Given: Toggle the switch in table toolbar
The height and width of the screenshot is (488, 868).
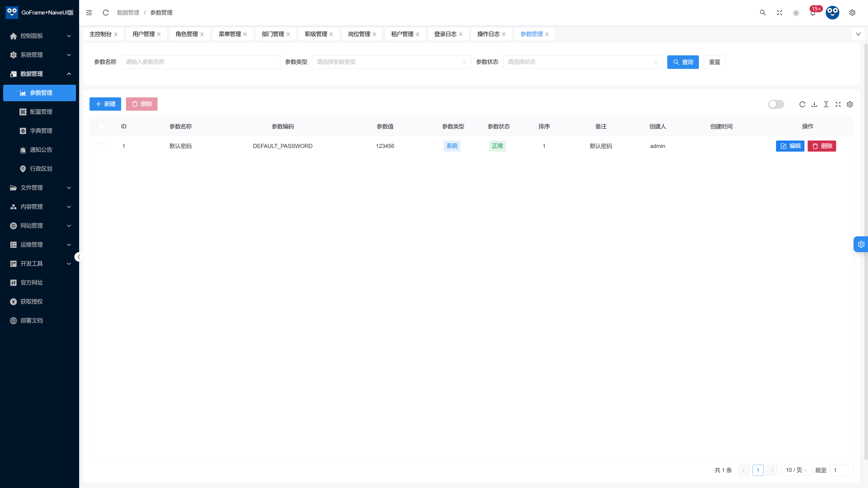Looking at the screenshot, I should (x=776, y=104).
